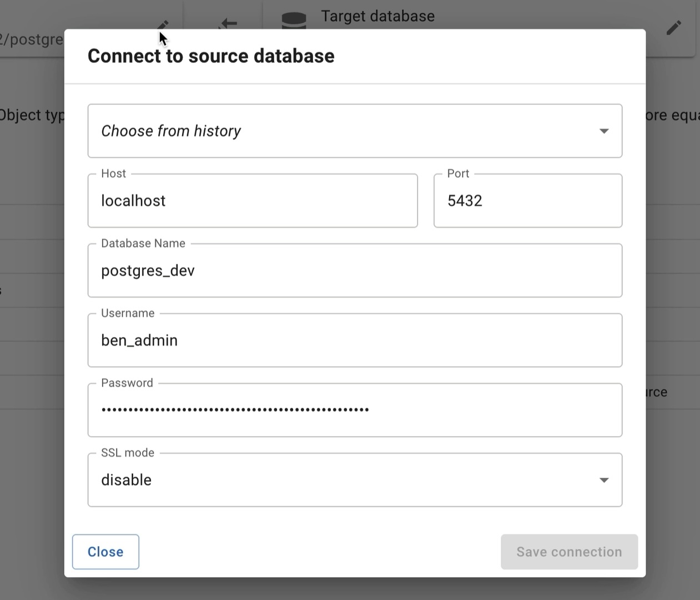Click the source database edit pencil icon

[163, 24]
